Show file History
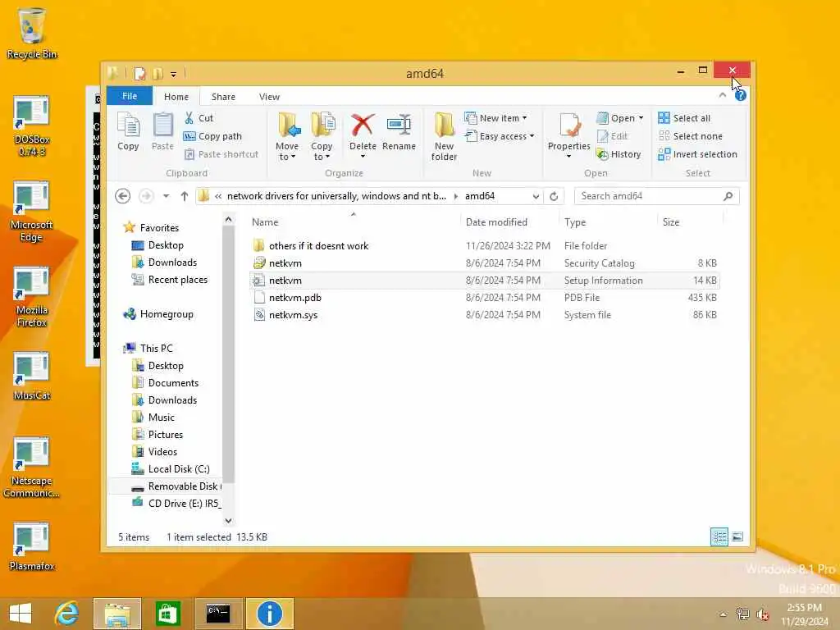This screenshot has width=840, height=630. [x=619, y=154]
